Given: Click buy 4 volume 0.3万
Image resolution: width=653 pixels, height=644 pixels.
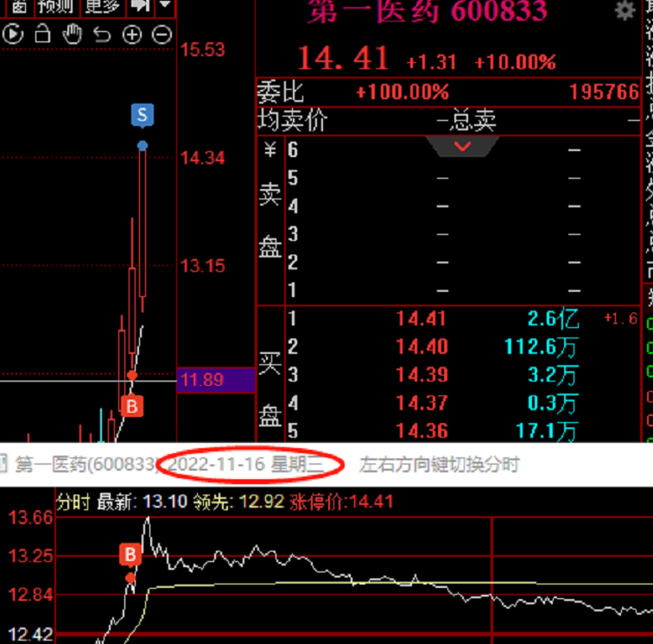Looking at the screenshot, I should tap(552, 403).
